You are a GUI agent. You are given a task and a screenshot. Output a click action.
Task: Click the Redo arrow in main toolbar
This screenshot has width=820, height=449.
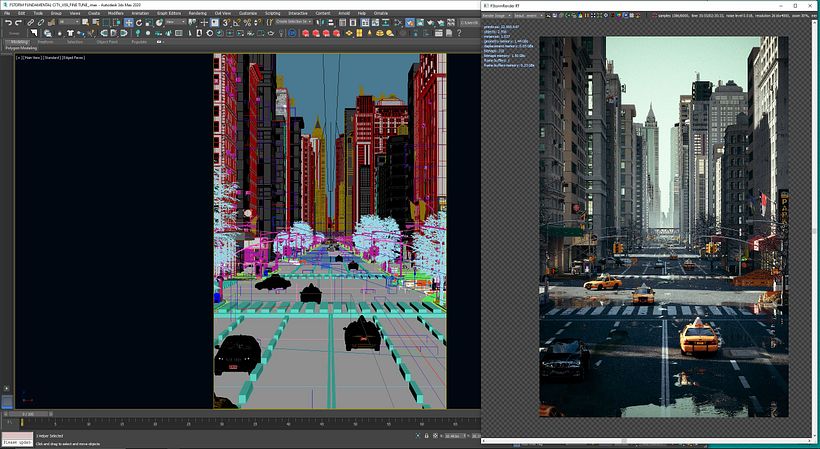[18, 22]
